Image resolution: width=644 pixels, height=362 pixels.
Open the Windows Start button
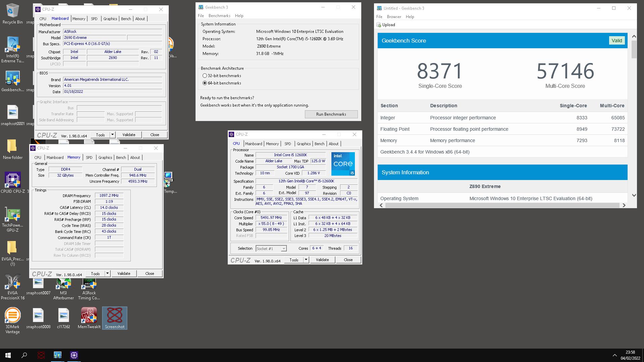[8, 355]
